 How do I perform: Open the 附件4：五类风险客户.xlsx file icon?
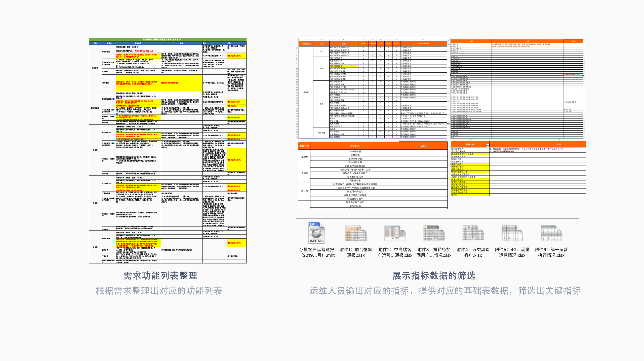point(473,233)
